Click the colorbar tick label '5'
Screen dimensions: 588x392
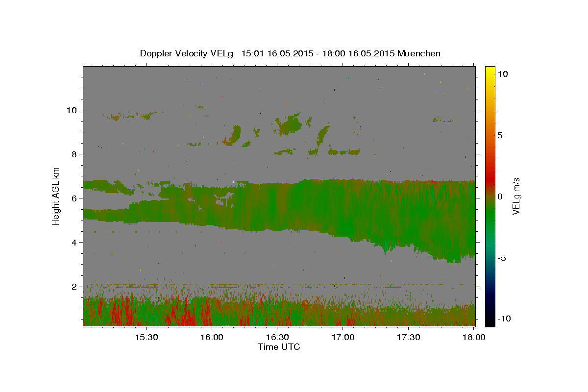(x=500, y=135)
